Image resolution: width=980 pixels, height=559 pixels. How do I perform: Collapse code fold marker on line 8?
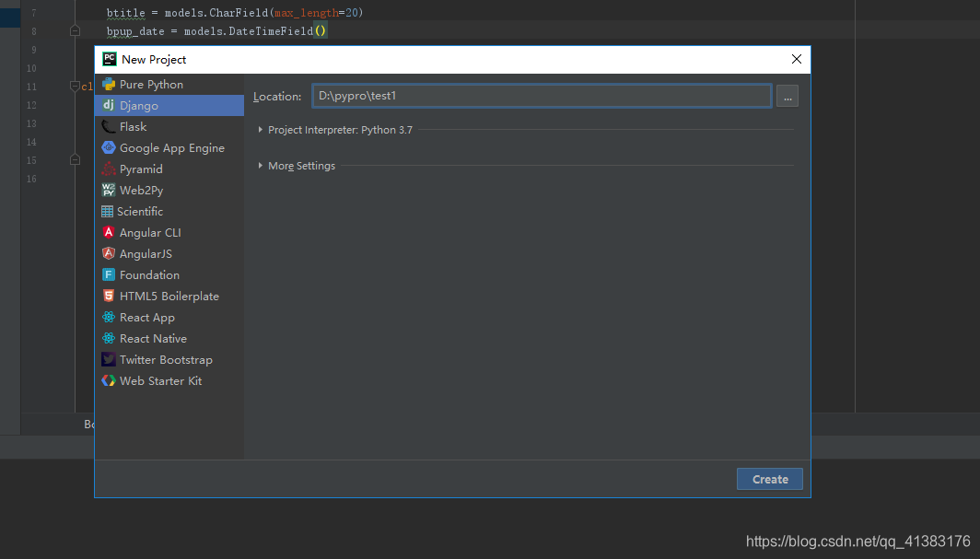click(x=75, y=30)
